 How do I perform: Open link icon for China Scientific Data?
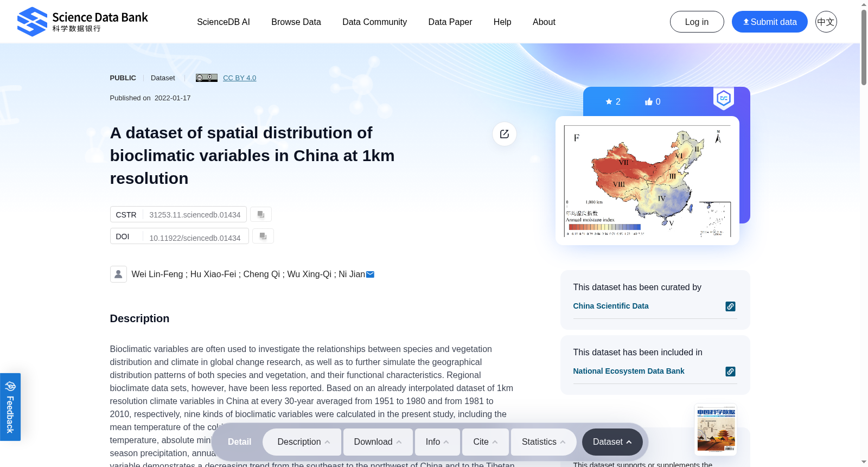pos(731,306)
